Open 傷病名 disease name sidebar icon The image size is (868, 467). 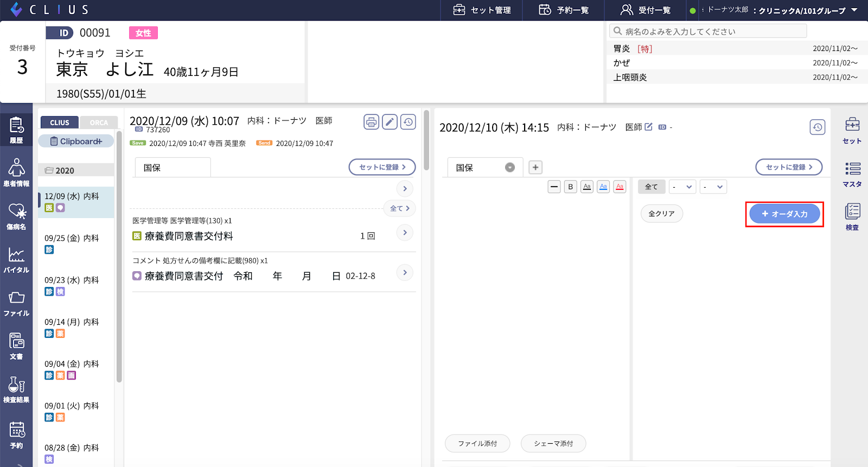[x=16, y=216]
